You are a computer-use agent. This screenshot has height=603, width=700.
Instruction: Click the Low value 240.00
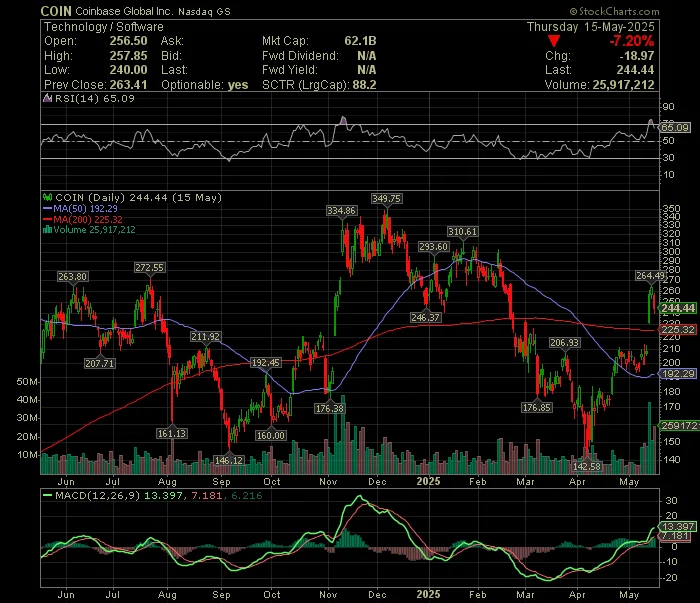129,70
